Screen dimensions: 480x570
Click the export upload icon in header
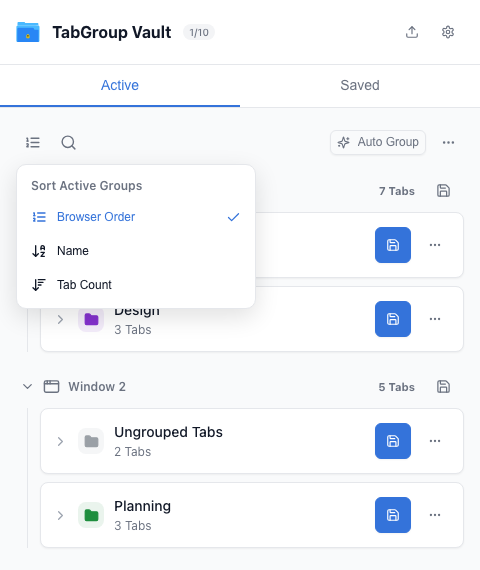[412, 32]
